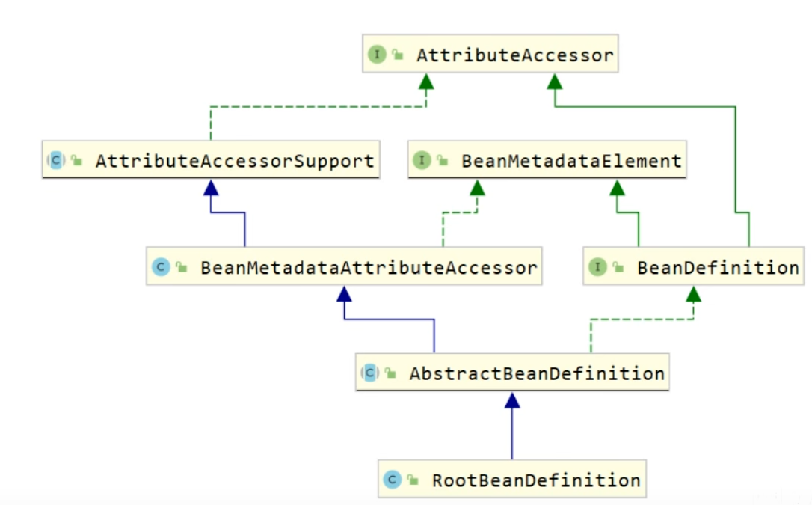Select the RootBeanDefinition label text

536,481
